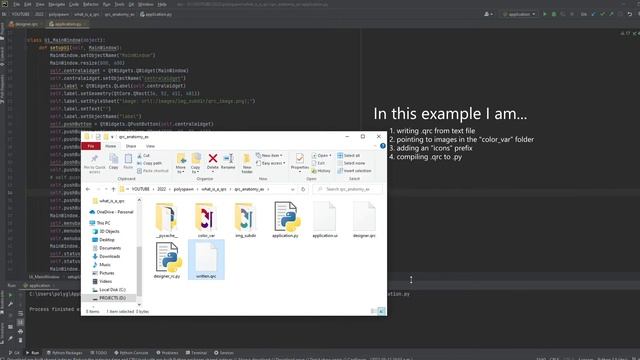Open the Easy access dropdown
The width and height of the screenshot is (640, 360).
[x=271, y=163]
